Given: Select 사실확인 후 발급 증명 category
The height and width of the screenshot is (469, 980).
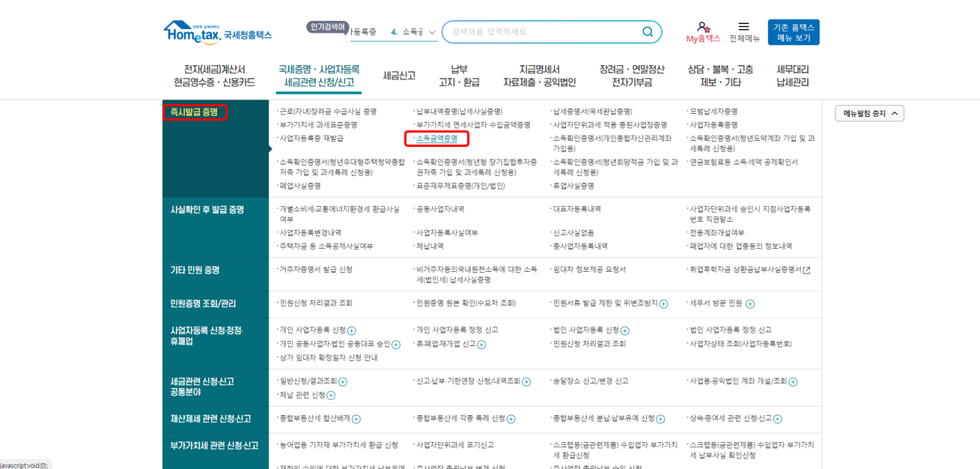Looking at the screenshot, I should point(207,210).
